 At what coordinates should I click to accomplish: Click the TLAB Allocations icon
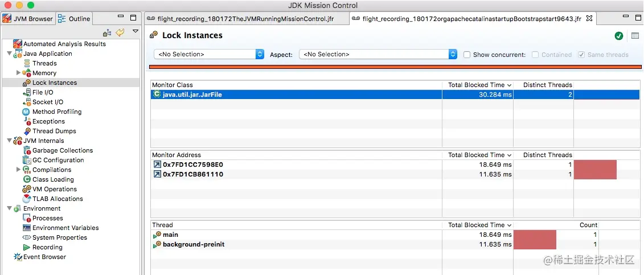27,199
